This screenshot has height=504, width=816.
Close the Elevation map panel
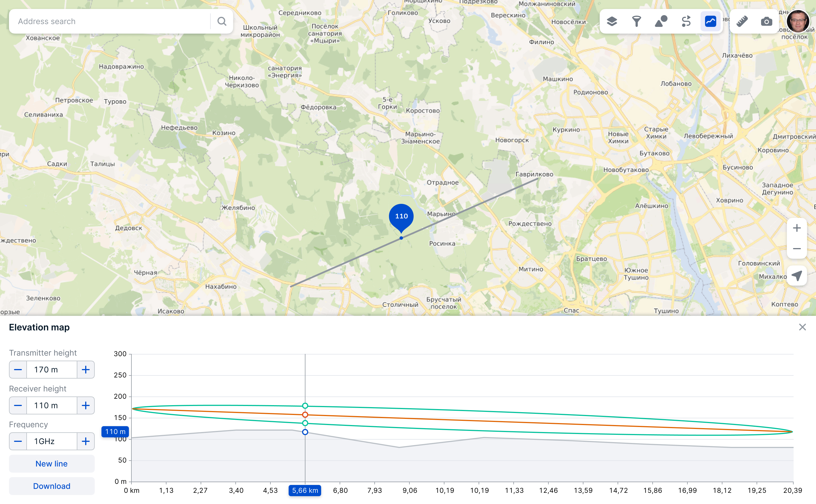pyautogui.click(x=802, y=327)
